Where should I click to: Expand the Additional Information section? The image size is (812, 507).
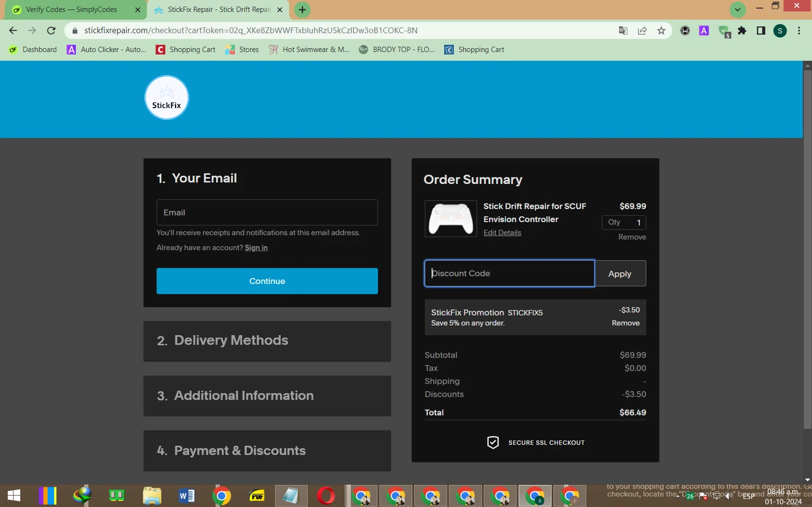[x=267, y=396]
